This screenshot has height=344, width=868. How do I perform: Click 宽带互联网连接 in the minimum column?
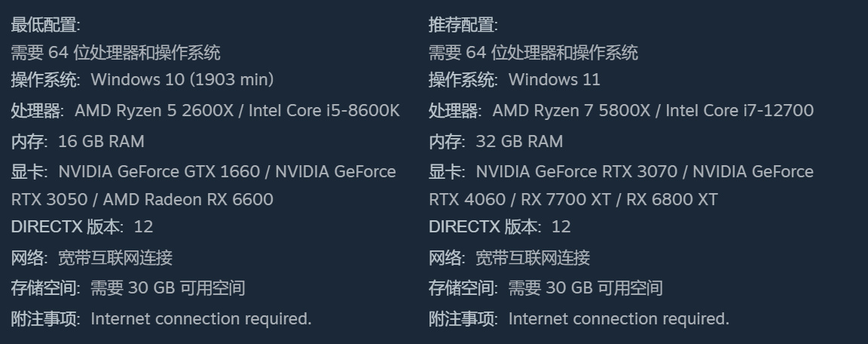[x=115, y=257]
